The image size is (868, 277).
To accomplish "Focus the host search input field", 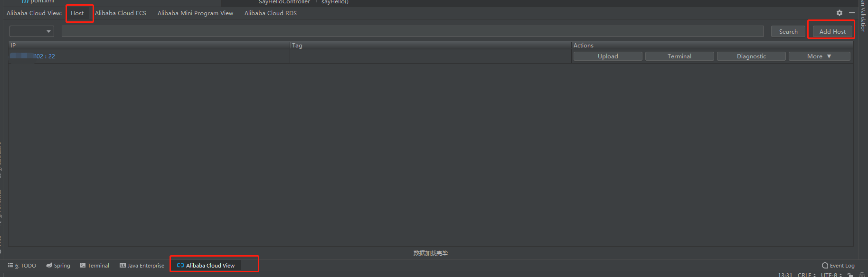I will click(412, 31).
